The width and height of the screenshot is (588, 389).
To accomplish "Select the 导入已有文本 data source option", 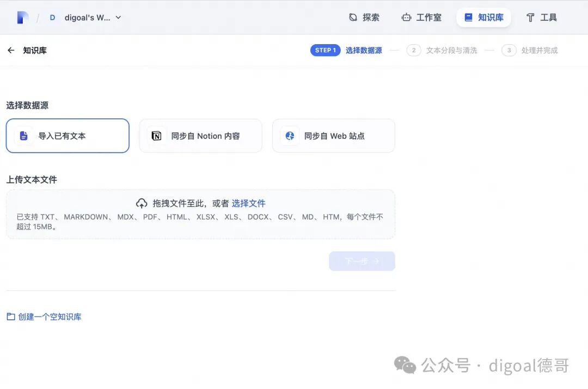I will coord(68,136).
